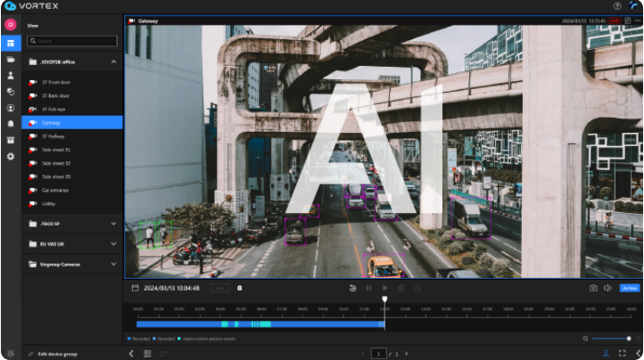Pause the video playback
This screenshot has height=360, width=644.
click(368, 288)
